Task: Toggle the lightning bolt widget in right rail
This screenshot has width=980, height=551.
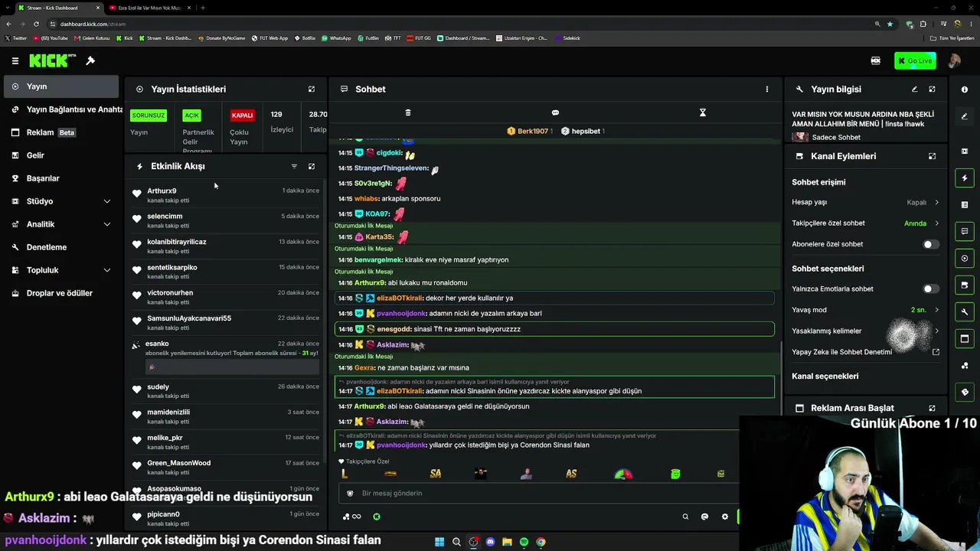Action: [x=965, y=178]
